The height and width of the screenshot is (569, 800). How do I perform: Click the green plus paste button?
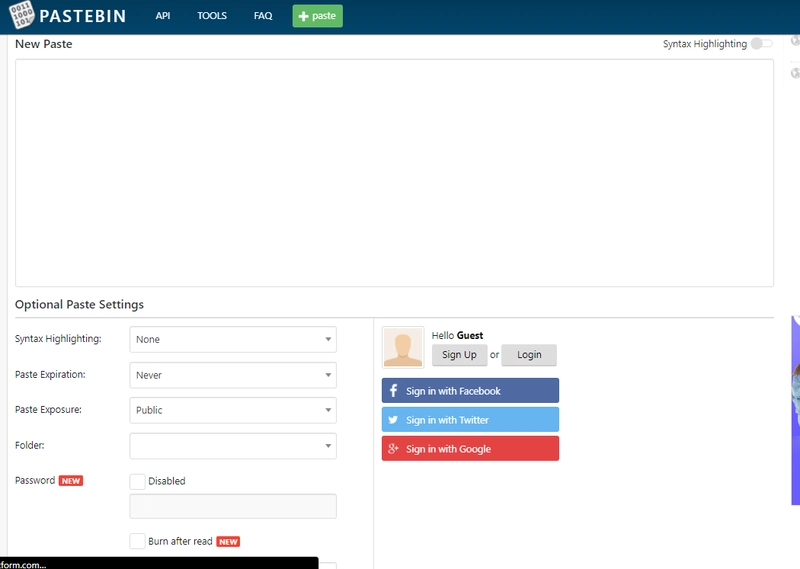[x=317, y=16]
